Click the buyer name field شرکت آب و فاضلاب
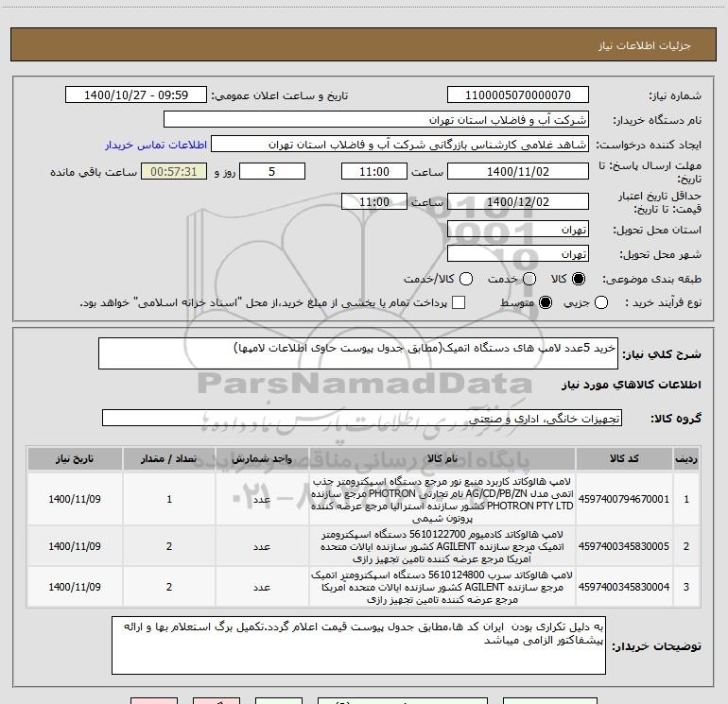Image resolution: width=728 pixels, height=704 pixels. [376, 119]
